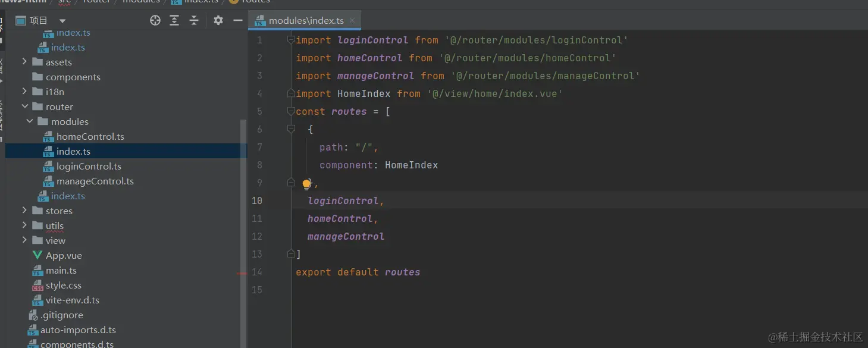Fold the object block at line 6
Image resolution: width=868 pixels, height=348 pixels.
tap(291, 129)
